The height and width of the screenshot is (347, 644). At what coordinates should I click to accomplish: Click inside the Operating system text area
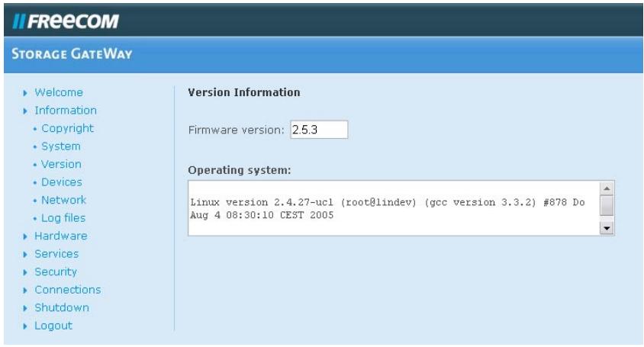394,208
